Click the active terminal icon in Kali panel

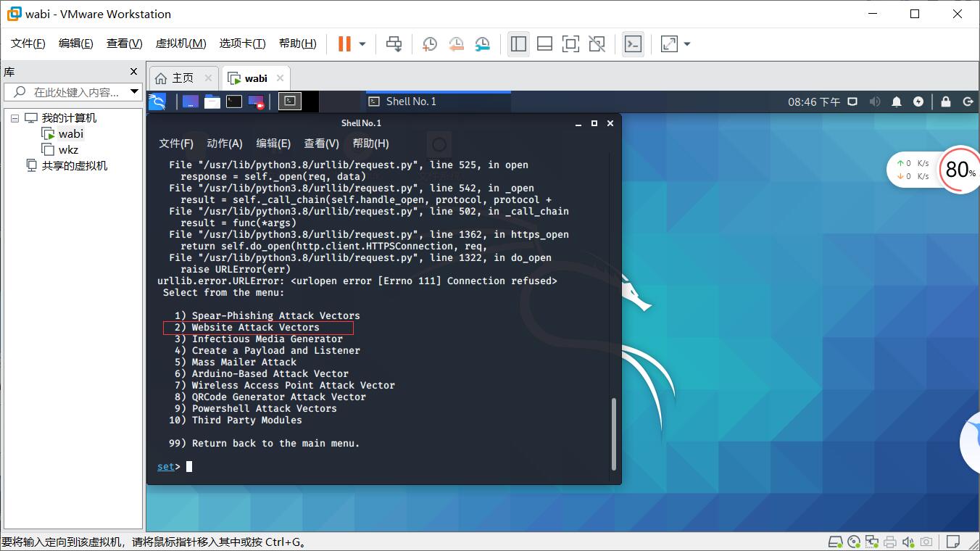pyautogui.click(x=289, y=101)
